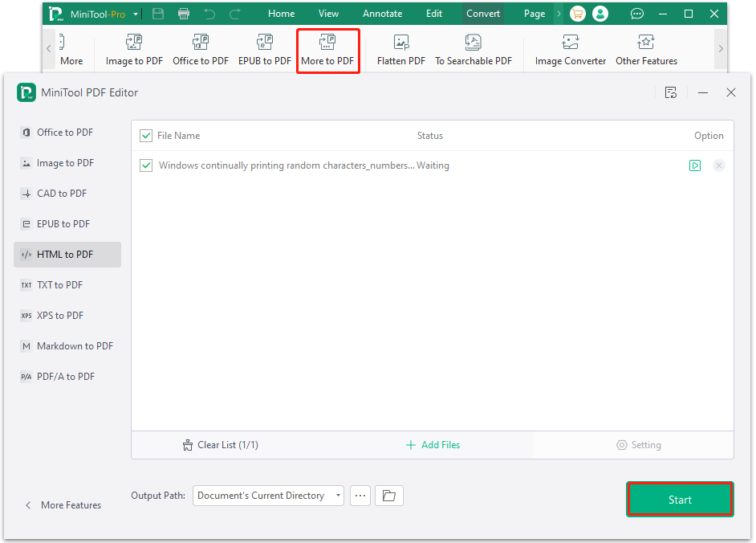Select CAD to PDF in sidebar
The image size is (756, 543).
67,194
